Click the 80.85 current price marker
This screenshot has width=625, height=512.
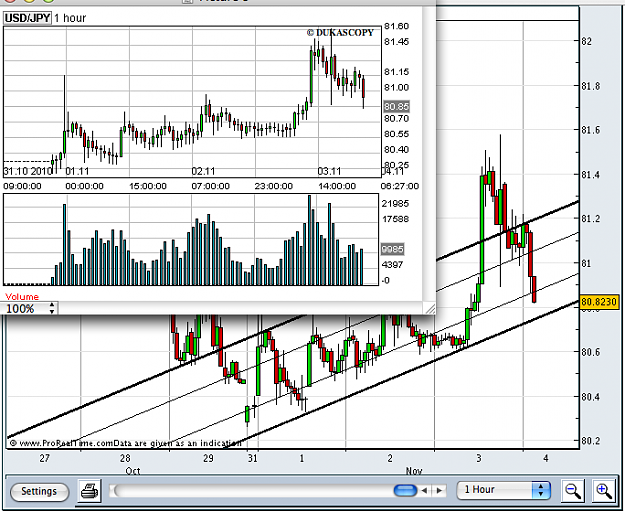tap(396, 106)
